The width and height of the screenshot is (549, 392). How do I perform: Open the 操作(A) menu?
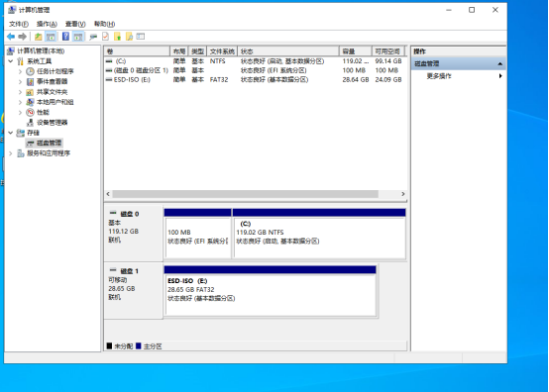click(47, 24)
